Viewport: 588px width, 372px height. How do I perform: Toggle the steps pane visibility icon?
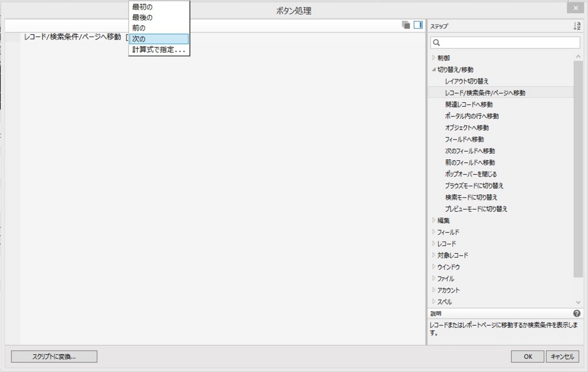[418, 25]
